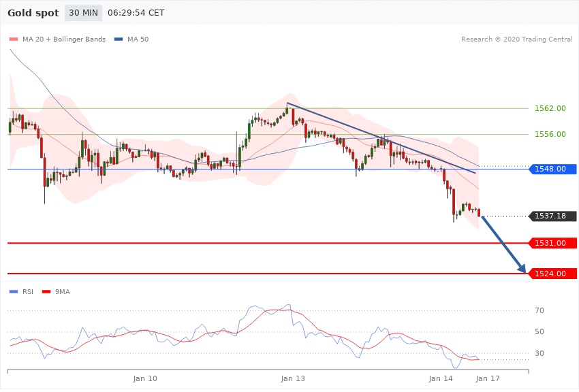Click the 1562.00 resistance level label

[x=550, y=108]
